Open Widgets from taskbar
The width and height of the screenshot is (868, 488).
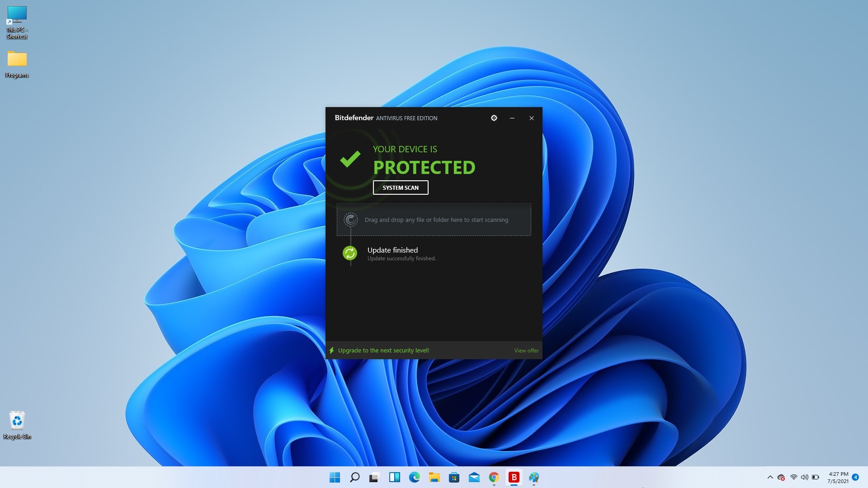[394, 477]
